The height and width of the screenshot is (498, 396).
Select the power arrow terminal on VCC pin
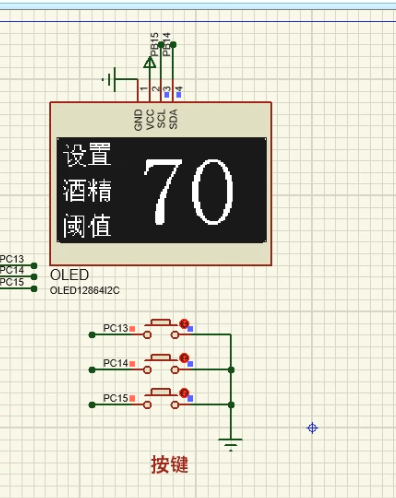tap(150, 62)
